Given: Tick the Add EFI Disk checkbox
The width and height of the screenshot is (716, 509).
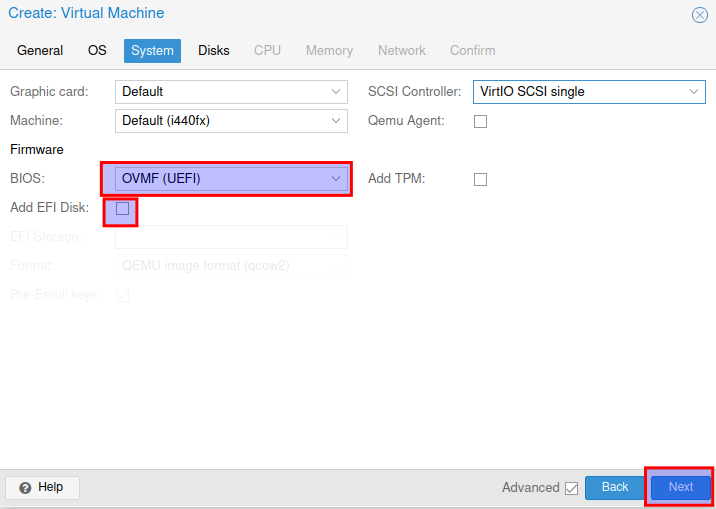Looking at the screenshot, I should point(122,208).
